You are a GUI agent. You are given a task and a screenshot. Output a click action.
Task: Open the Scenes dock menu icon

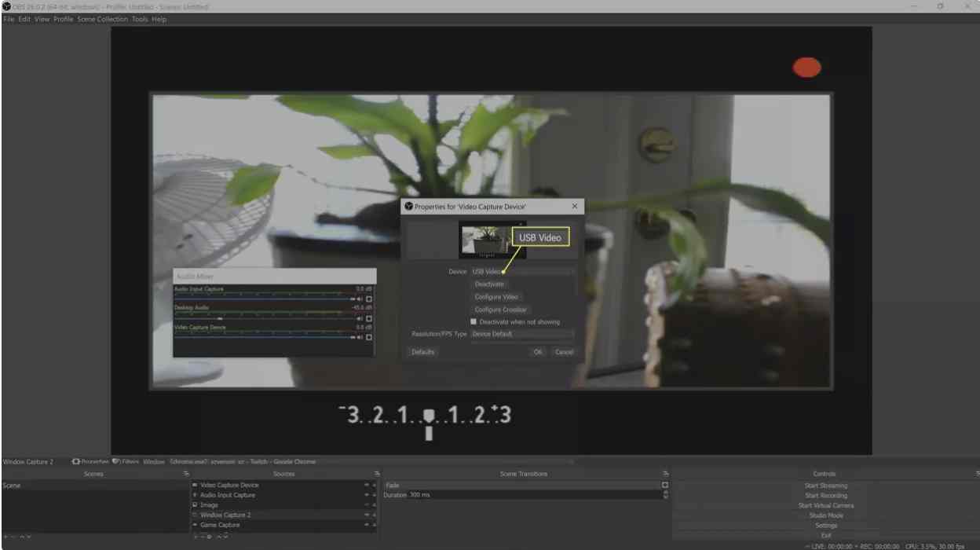click(x=186, y=474)
